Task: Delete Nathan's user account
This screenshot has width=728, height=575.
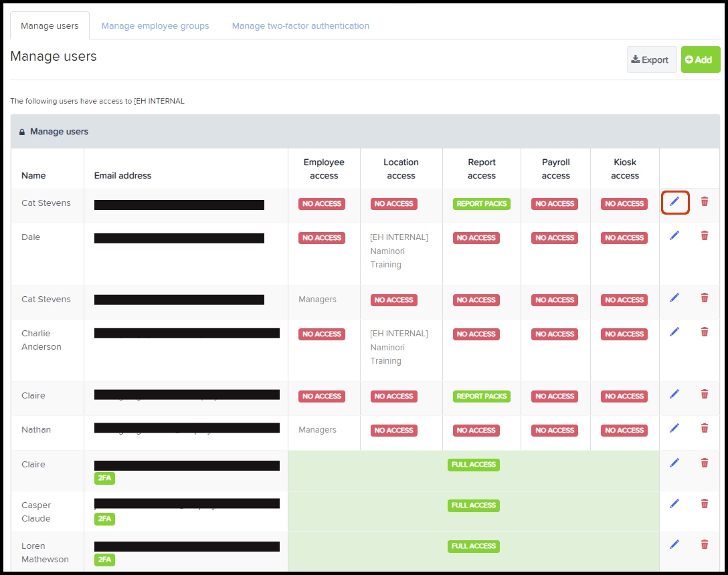Action: [705, 428]
